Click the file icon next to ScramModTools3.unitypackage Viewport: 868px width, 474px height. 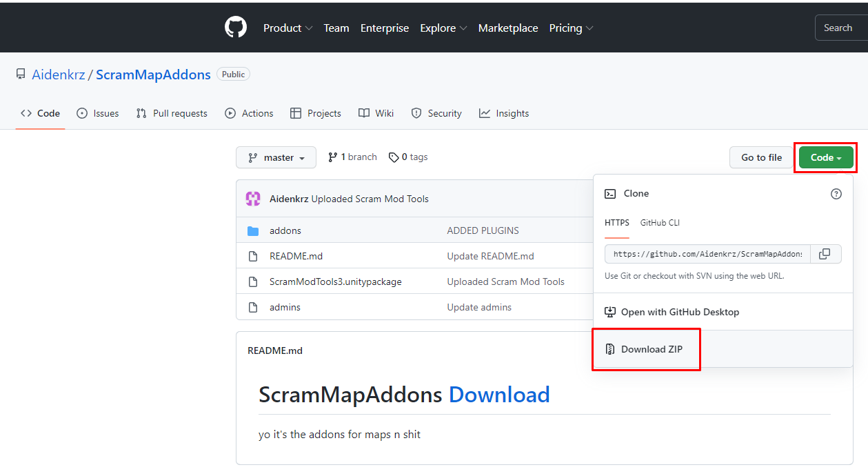253,282
